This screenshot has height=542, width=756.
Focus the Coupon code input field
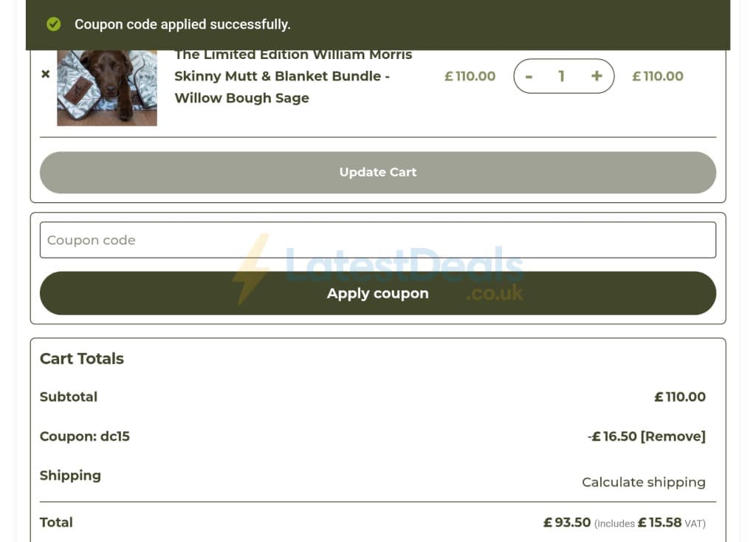tap(378, 240)
